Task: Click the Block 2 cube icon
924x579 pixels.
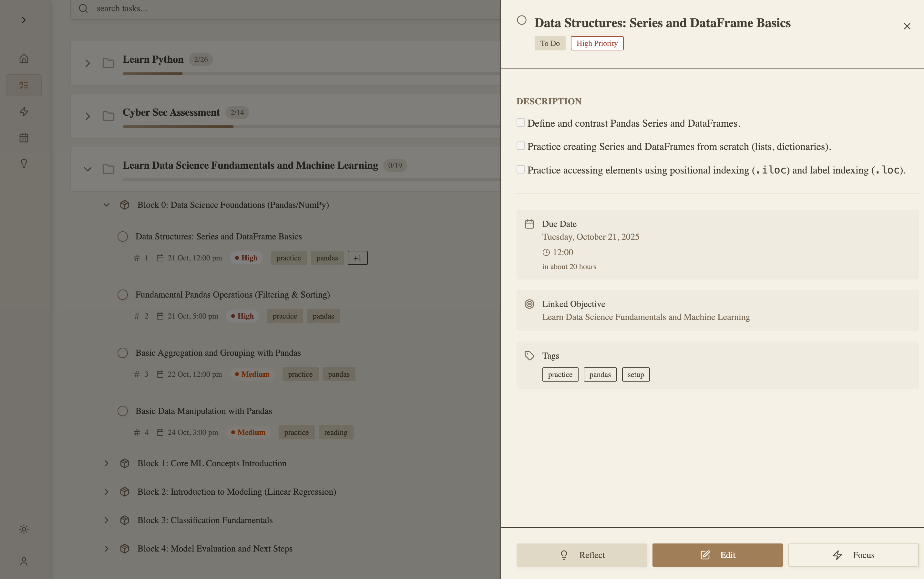Action: 124,492
